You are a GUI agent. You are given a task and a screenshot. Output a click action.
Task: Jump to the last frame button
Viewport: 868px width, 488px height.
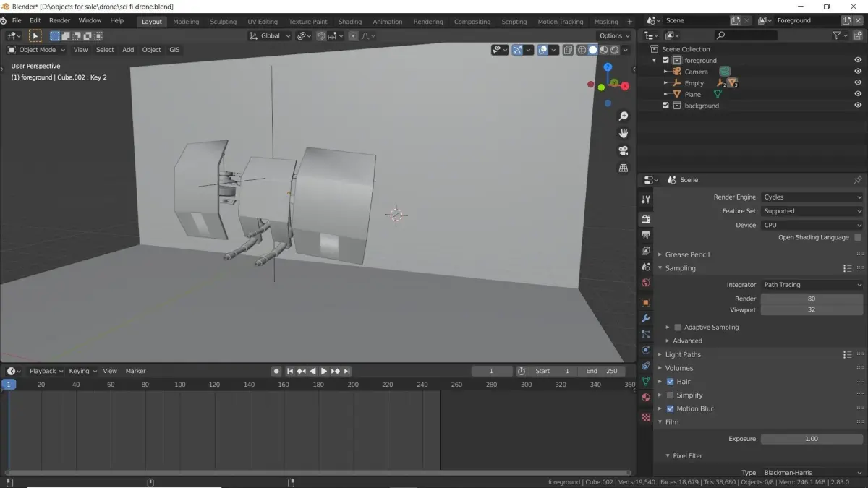tap(347, 371)
